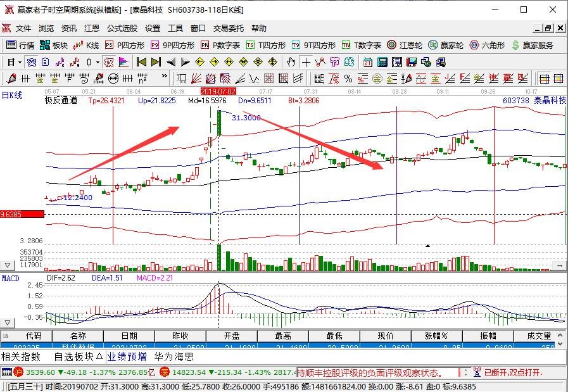The height and width of the screenshot is (392, 568).
Task: Select the 相关指数 tab
Action: coord(21,357)
